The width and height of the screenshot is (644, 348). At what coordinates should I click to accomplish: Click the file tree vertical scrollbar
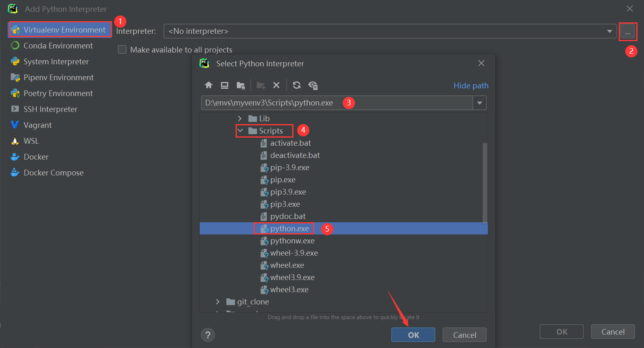485,183
